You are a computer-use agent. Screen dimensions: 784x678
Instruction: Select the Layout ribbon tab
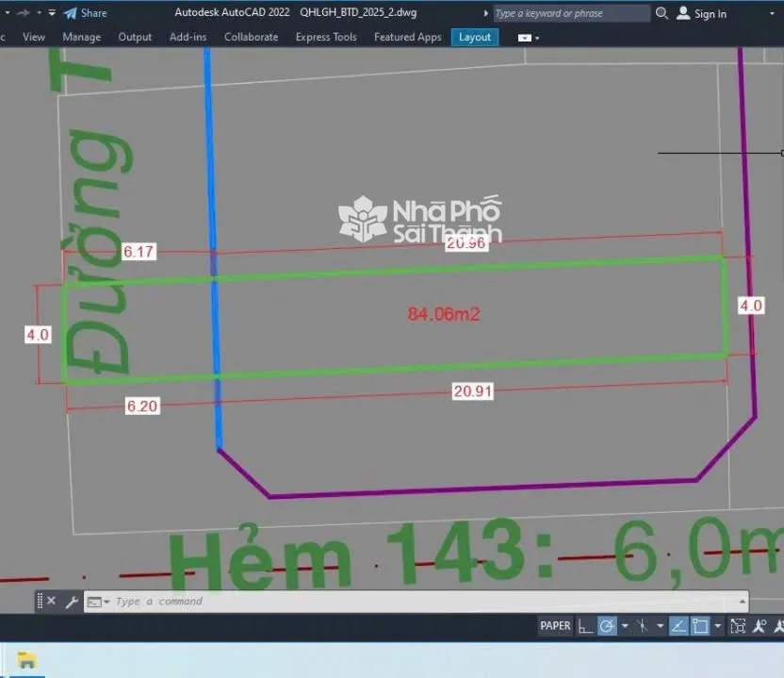[475, 38]
